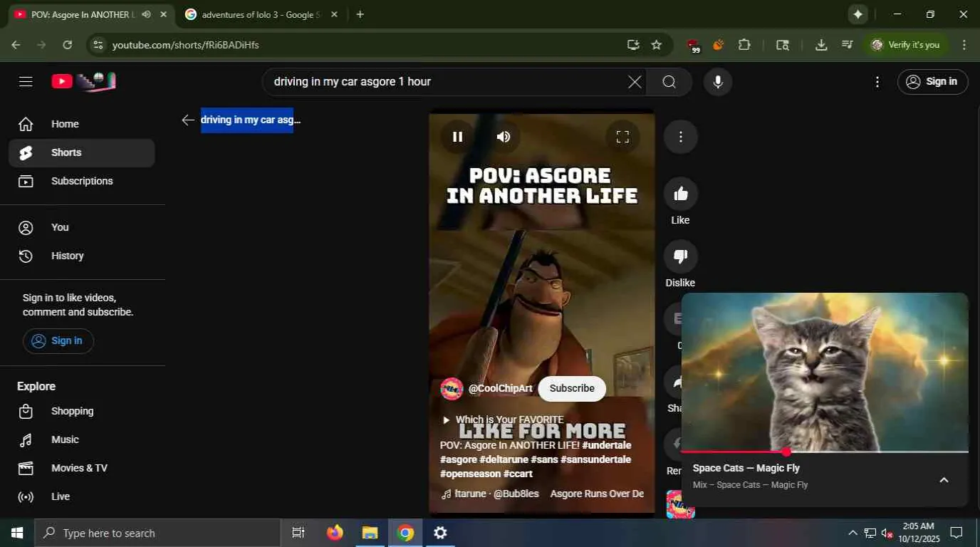
Task: Open Subscriptions in the sidebar
Action: (x=82, y=181)
